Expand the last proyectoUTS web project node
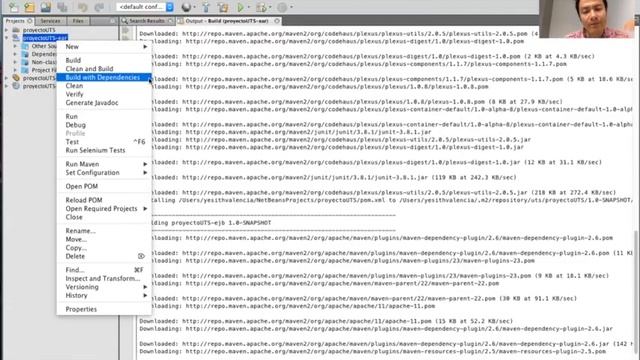 pyautogui.click(x=6, y=86)
